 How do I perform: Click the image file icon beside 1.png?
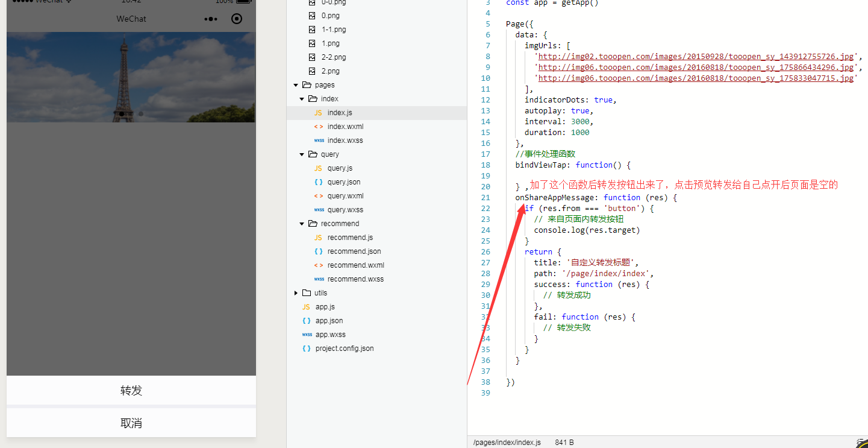click(x=311, y=43)
